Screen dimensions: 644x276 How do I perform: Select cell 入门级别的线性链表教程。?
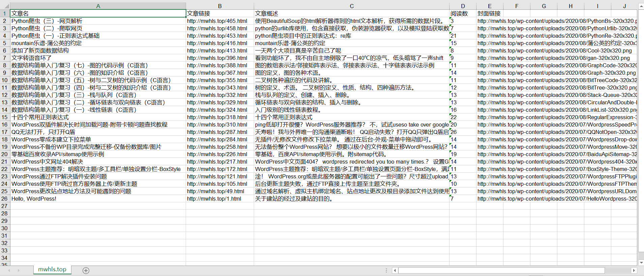click(x=351, y=110)
